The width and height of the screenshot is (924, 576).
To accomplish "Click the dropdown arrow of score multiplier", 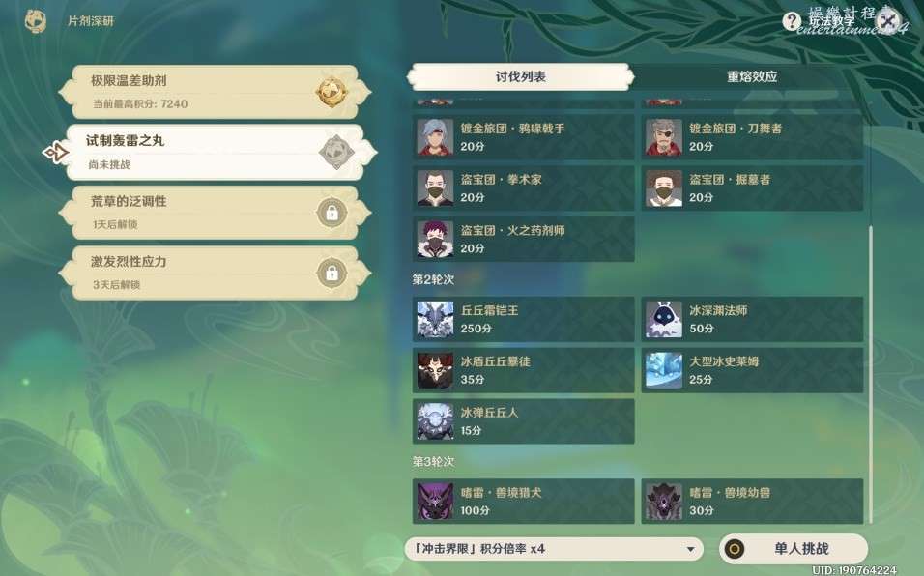I will coord(690,550).
